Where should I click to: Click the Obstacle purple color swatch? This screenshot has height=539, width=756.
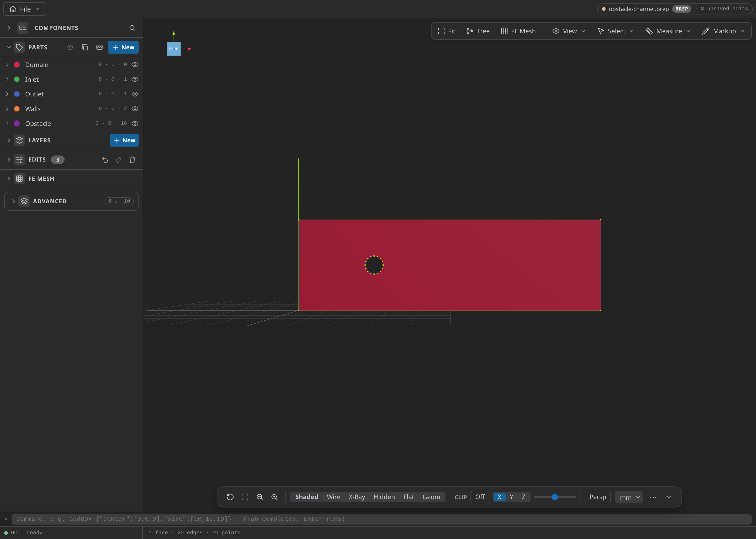click(x=17, y=123)
